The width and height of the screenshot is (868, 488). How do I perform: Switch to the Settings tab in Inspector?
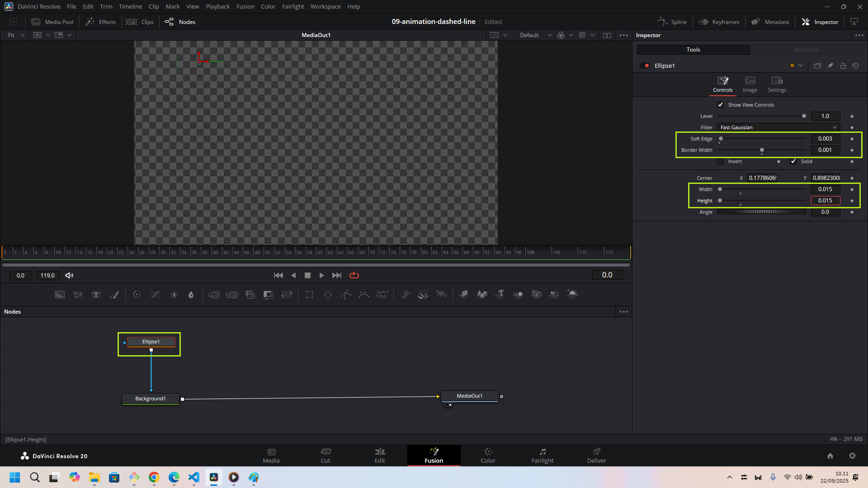pos(777,84)
